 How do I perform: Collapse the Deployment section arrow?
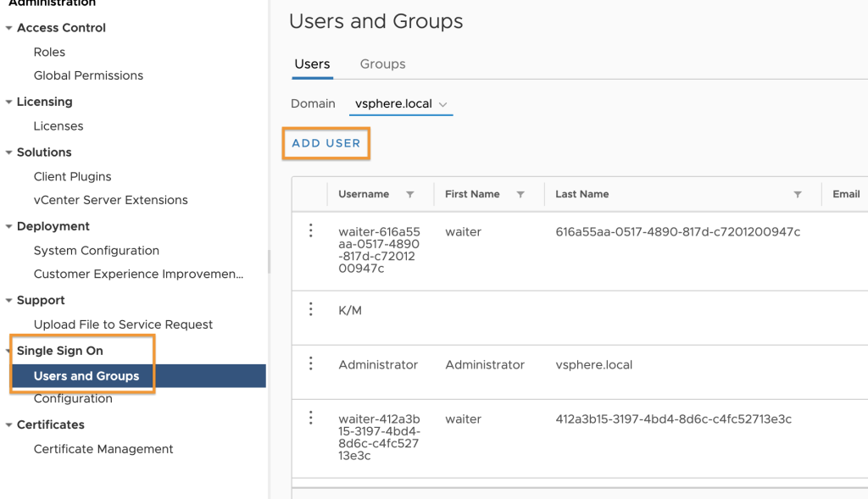coord(8,226)
